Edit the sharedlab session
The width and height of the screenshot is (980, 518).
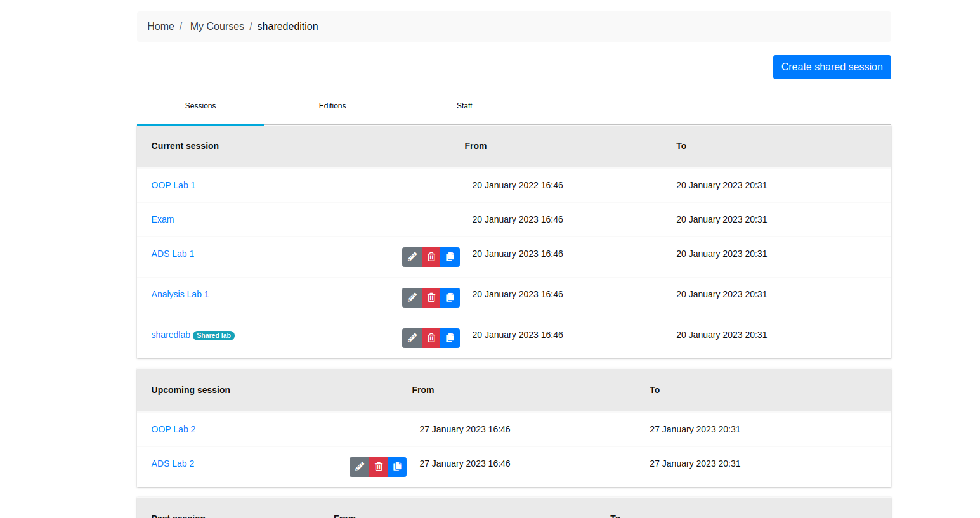412,338
